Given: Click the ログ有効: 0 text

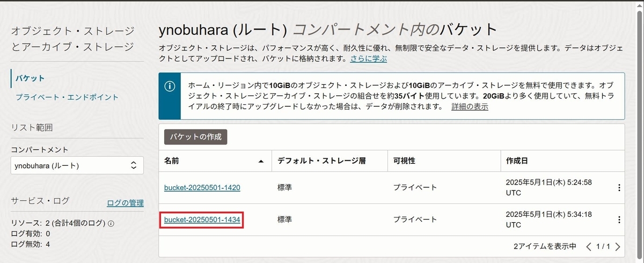Looking at the screenshot, I should tap(31, 233).
